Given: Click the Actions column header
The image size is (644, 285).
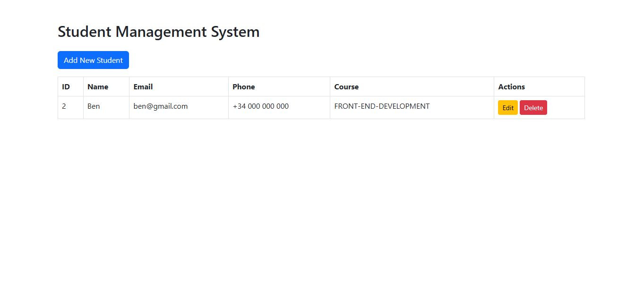Looking at the screenshot, I should coord(511,87).
